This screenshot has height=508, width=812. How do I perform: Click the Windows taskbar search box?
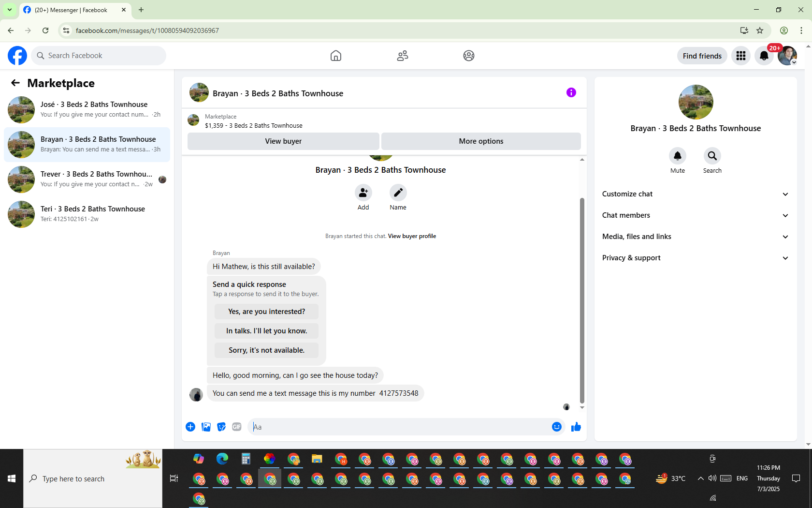point(93,478)
